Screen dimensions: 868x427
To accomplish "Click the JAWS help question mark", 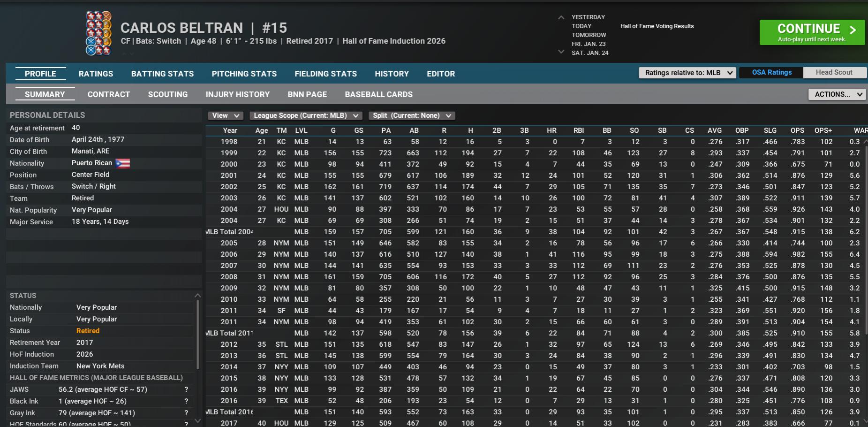I will [x=186, y=389].
